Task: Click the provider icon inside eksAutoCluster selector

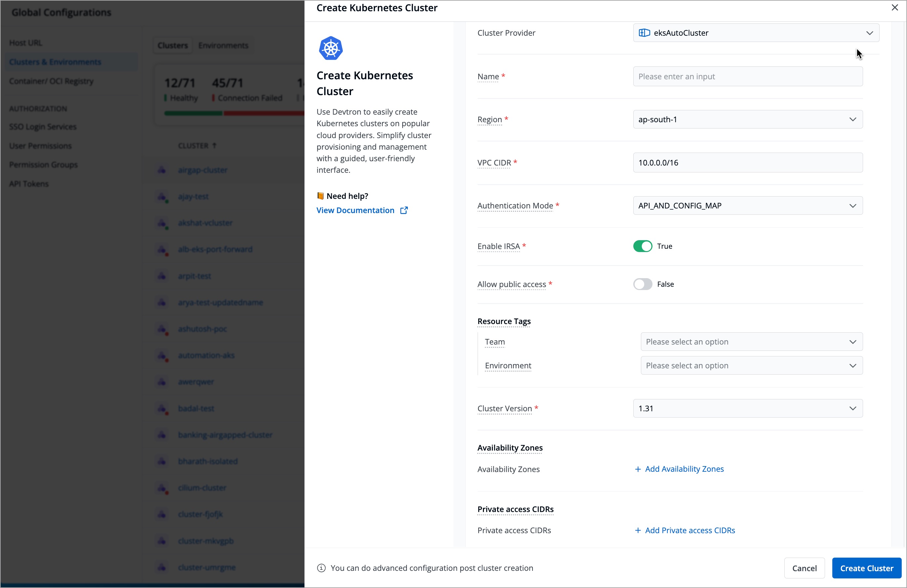Action: [x=645, y=33]
